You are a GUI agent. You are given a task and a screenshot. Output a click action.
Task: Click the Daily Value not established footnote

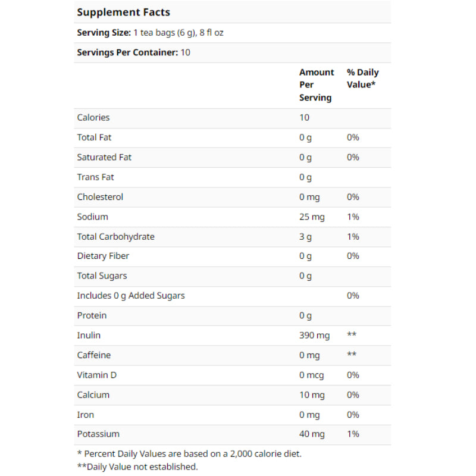(137, 466)
